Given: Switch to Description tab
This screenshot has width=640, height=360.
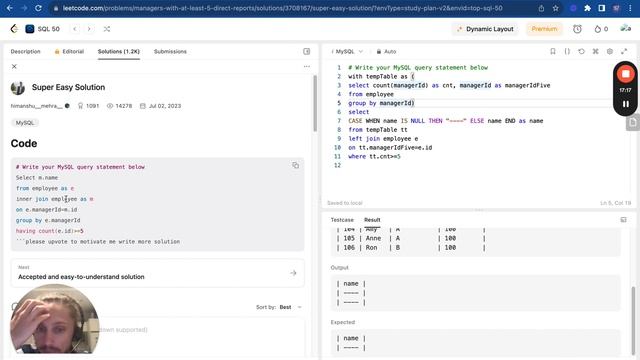Looking at the screenshot, I should click(x=25, y=51).
